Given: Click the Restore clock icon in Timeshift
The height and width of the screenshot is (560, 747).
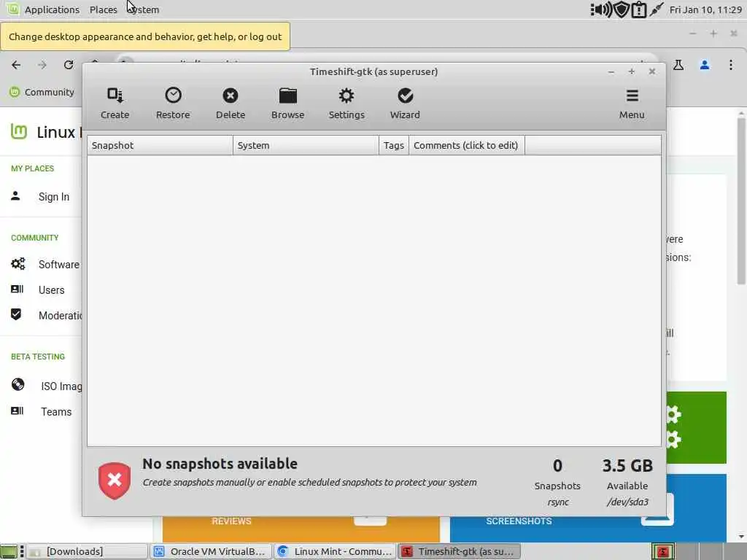Looking at the screenshot, I should click(x=173, y=96).
